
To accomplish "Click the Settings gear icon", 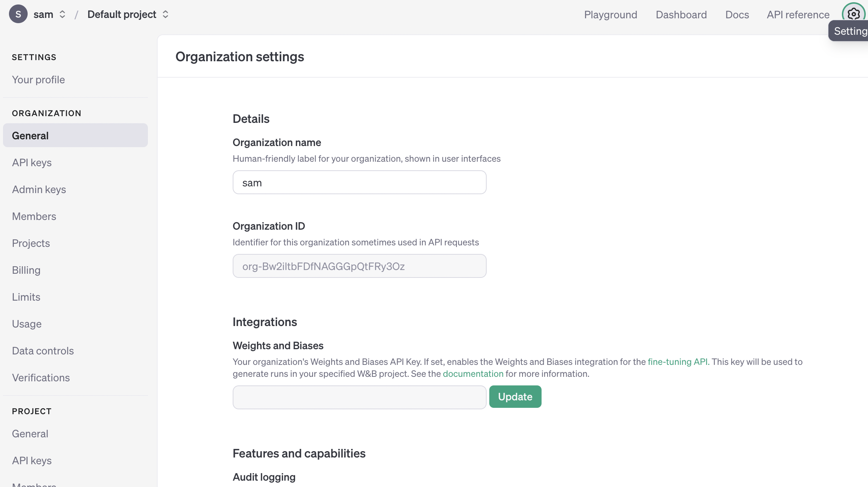I will 853,14.
